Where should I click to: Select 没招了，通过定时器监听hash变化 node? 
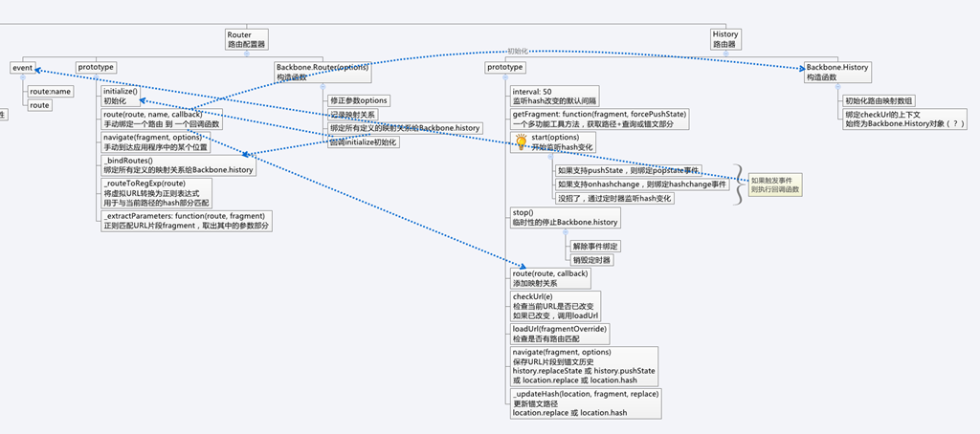[x=615, y=198]
